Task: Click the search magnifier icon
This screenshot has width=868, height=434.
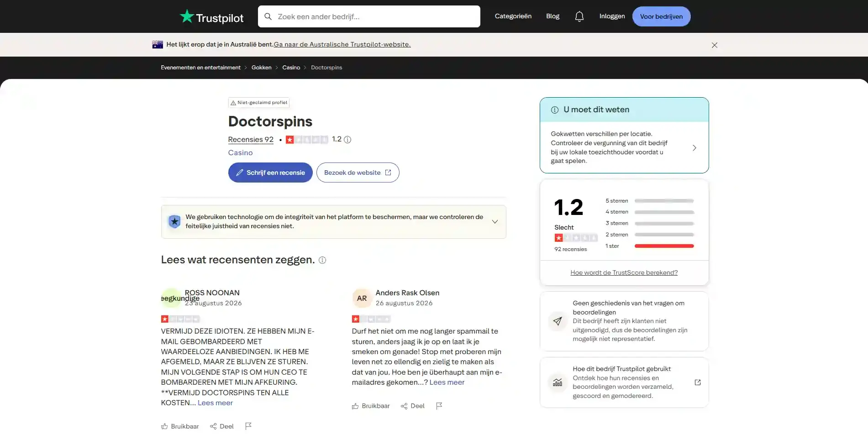Action: (x=268, y=16)
